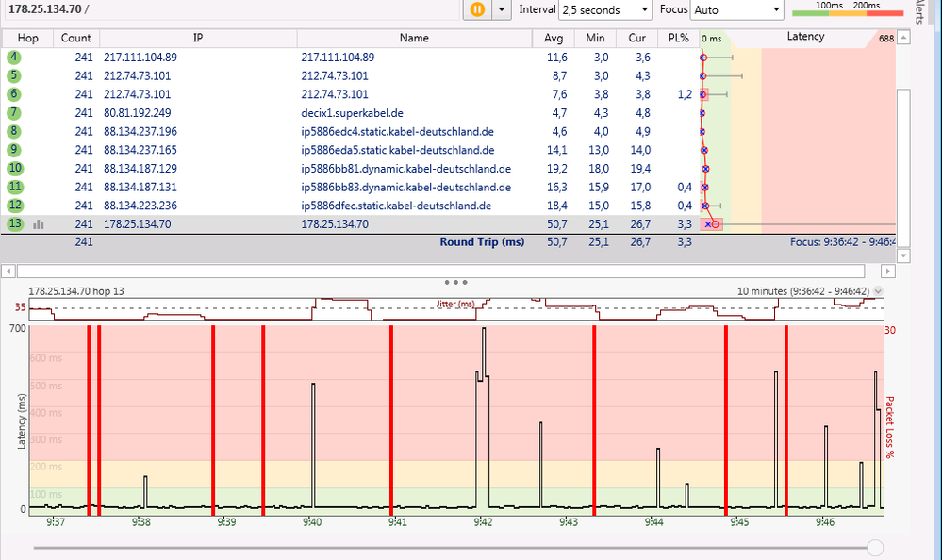Click the green hop 13 circle icon

[x=15, y=224]
